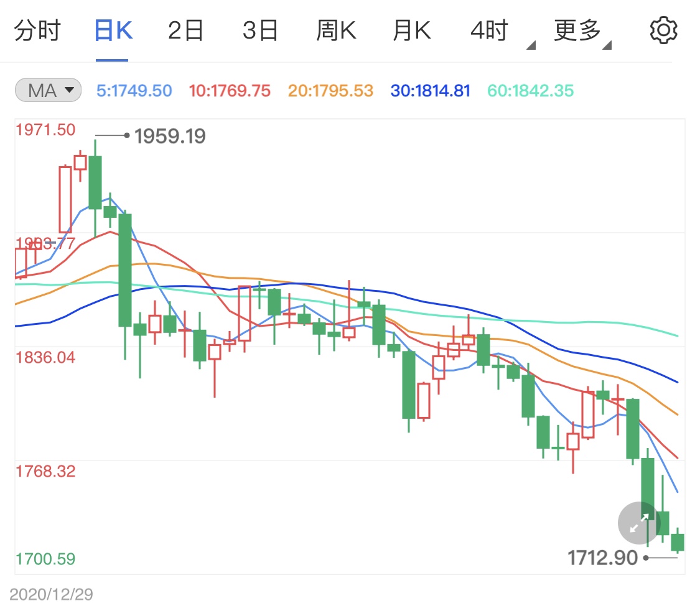700x603 pixels.
Task: Select MA10 value 10:1769.75
Action: [230, 91]
